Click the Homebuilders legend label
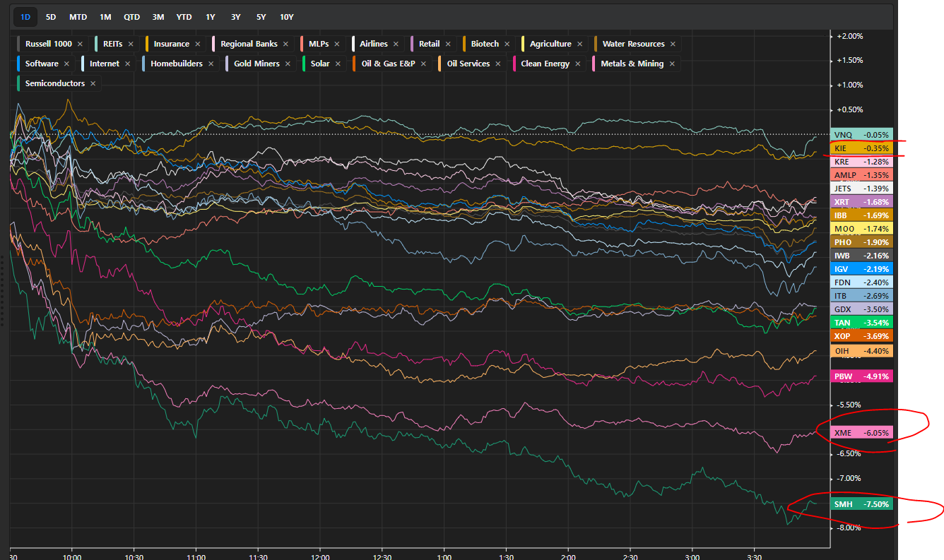This screenshot has width=944, height=560. pos(176,64)
